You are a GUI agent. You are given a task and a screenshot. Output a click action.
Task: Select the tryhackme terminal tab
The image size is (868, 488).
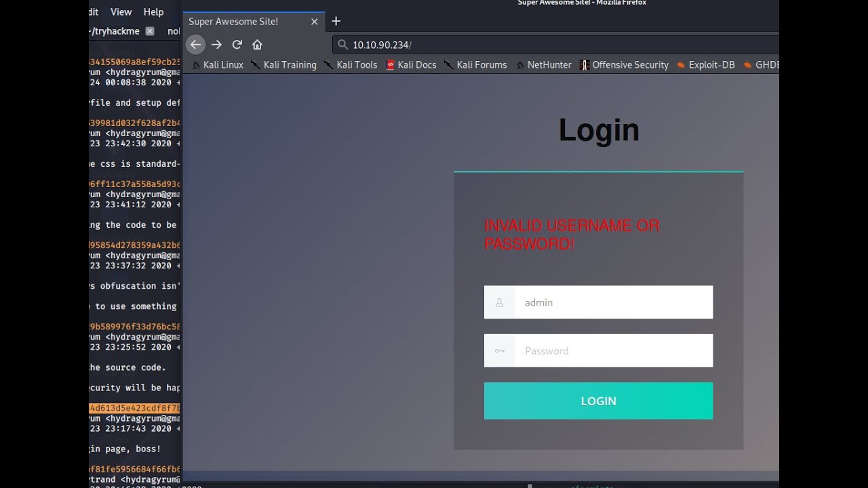122,31
